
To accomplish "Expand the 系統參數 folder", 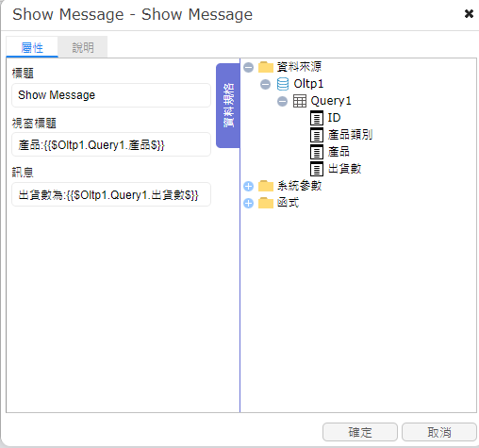I will coord(248,186).
